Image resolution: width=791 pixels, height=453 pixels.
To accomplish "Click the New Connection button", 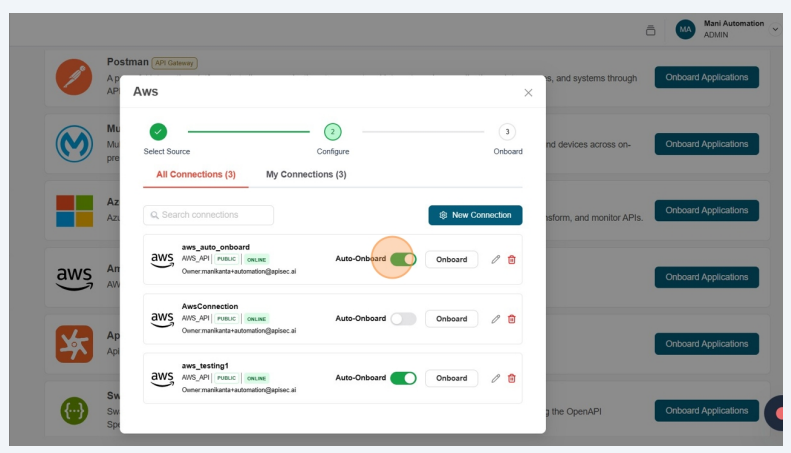I will [475, 215].
